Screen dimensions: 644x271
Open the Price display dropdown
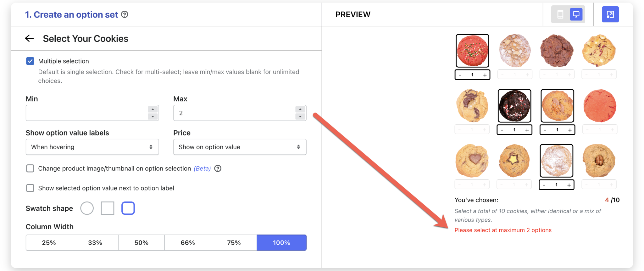[x=240, y=147]
